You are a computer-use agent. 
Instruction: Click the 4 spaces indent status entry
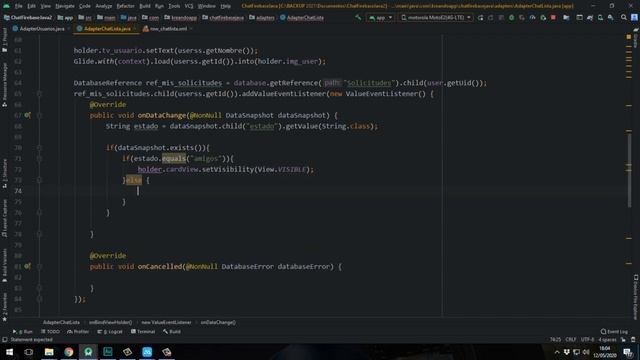pos(607,340)
